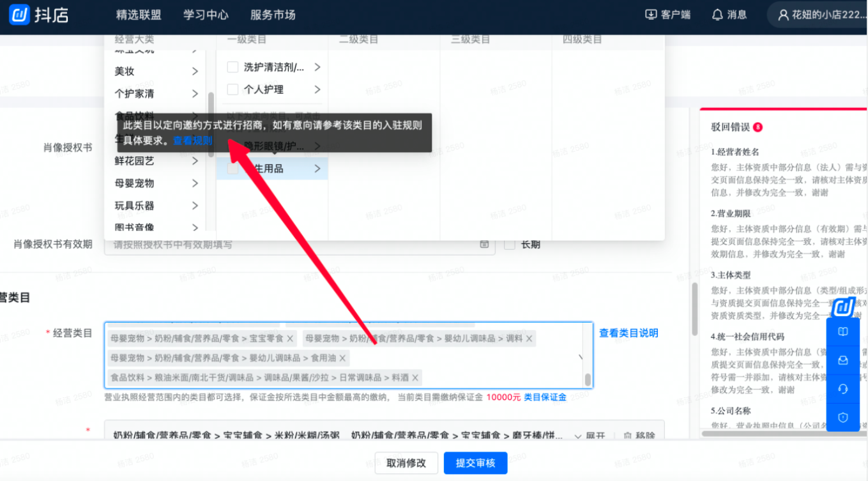This screenshot has height=481, width=868.
Task: Remove the 料酒 category tag
Action: pyautogui.click(x=416, y=378)
